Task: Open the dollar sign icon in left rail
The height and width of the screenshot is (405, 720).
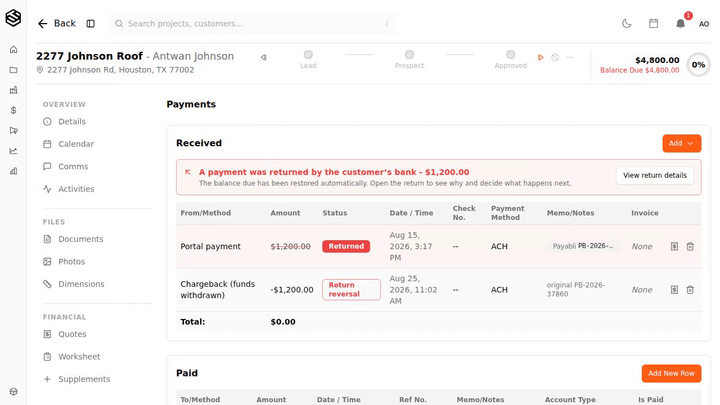Action: coord(13,110)
